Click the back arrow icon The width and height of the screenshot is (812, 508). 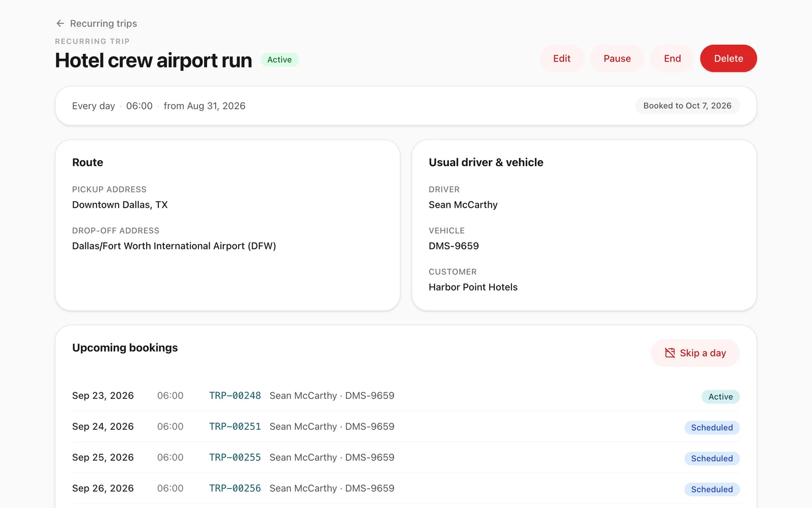(x=60, y=23)
